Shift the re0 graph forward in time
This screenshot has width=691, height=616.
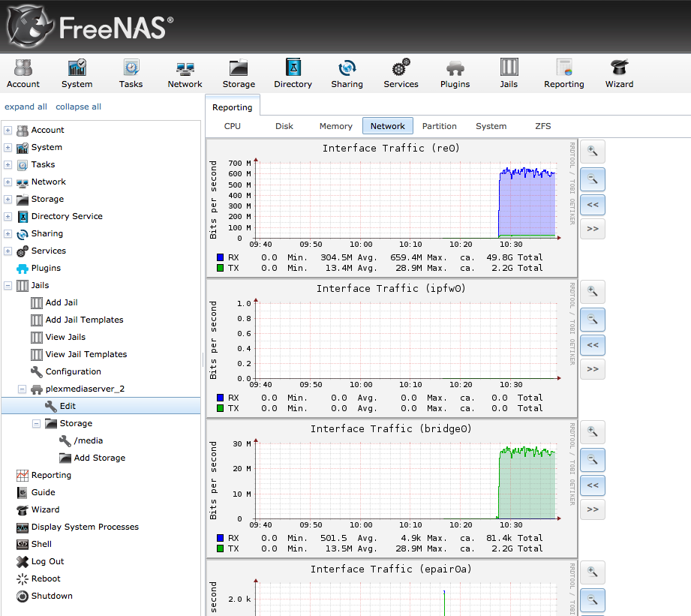pyautogui.click(x=592, y=229)
